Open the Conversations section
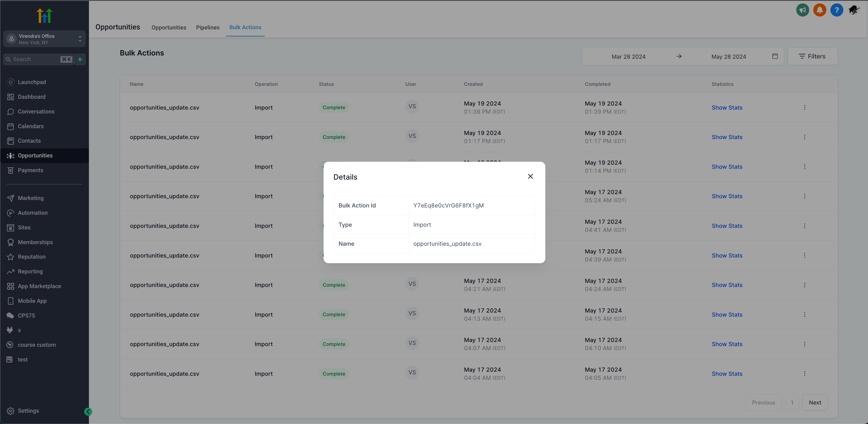 coord(36,111)
